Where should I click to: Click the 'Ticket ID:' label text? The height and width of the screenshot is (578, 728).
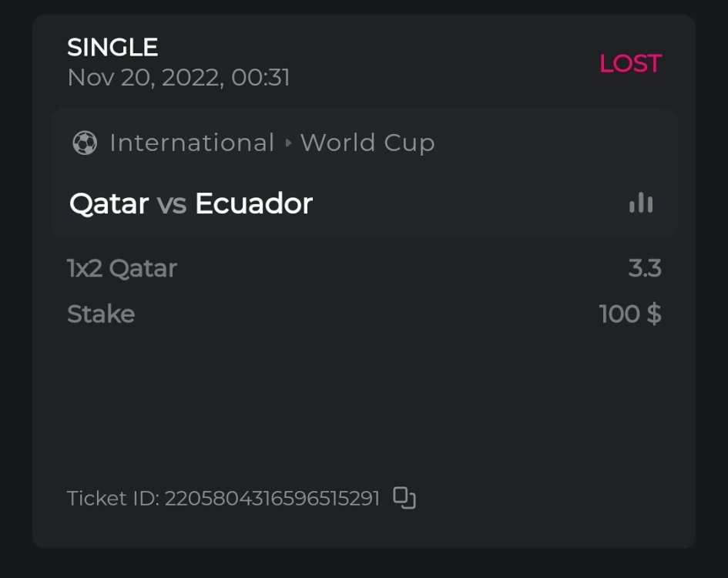(113, 499)
